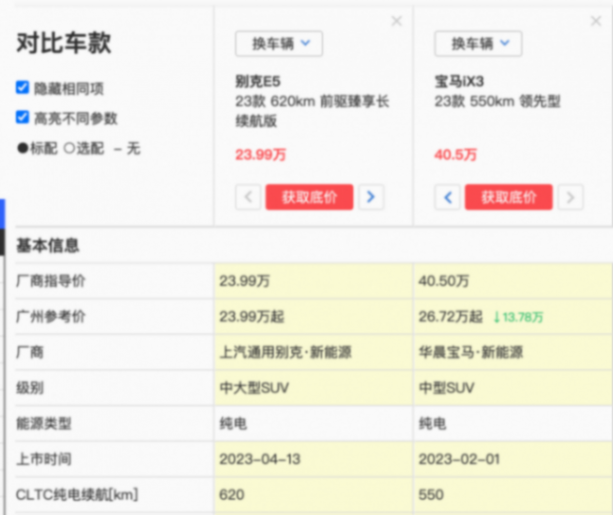Viewport: 613px width, 515px height.
Task: Remove the 宝马iX3 column with its X icon
Action: coord(597,21)
